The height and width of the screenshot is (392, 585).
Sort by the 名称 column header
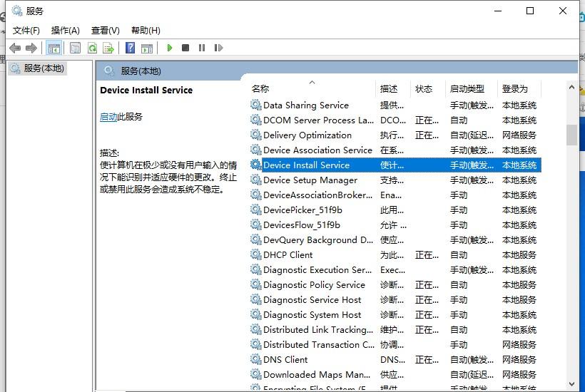click(312, 88)
